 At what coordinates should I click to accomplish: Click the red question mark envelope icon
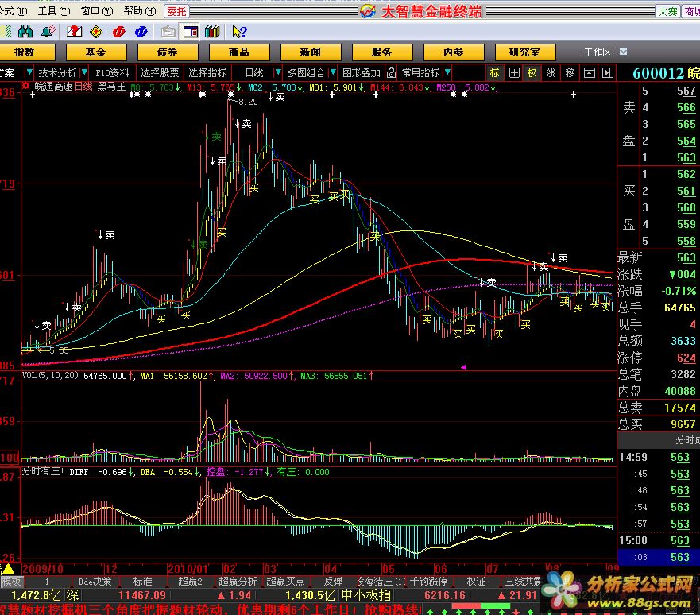pos(74,31)
